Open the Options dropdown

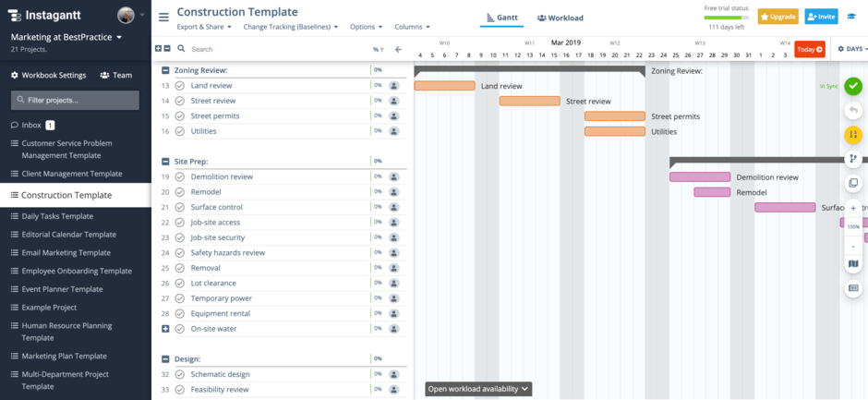pyautogui.click(x=366, y=27)
